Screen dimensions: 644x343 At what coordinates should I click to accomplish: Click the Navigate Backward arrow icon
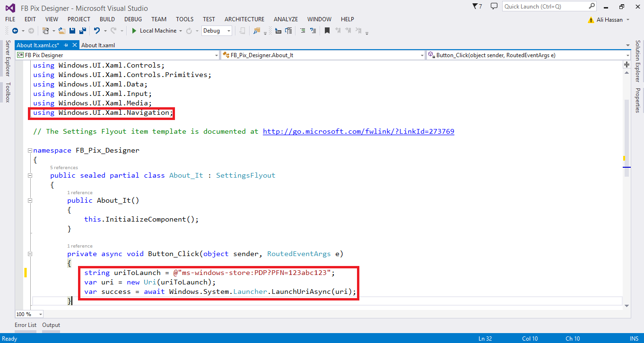[15, 31]
